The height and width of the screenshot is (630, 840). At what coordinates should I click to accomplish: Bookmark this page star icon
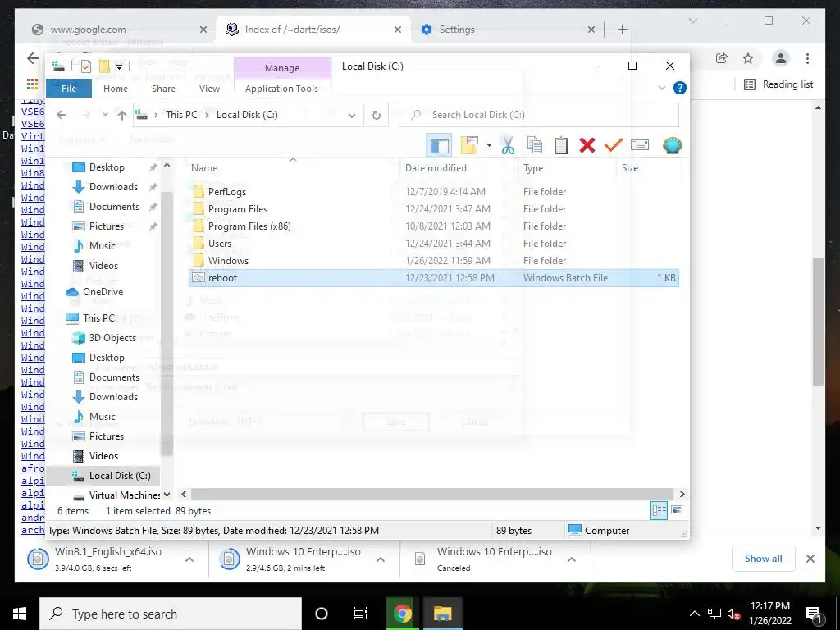click(x=748, y=58)
